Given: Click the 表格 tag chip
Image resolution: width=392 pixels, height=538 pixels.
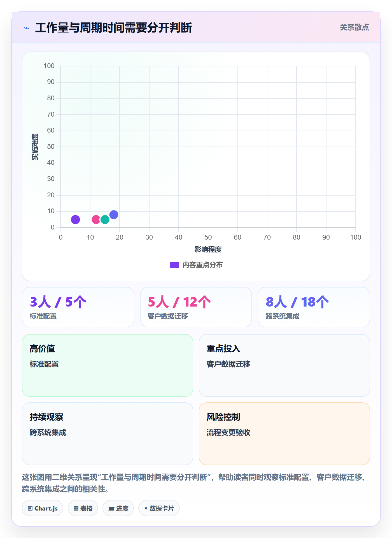Looking at the screenshot, I should 83,508.
